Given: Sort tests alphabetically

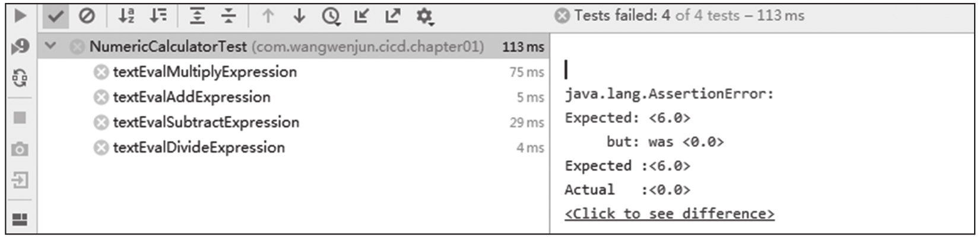Looking at the screenshot, I should coord(126,16).
